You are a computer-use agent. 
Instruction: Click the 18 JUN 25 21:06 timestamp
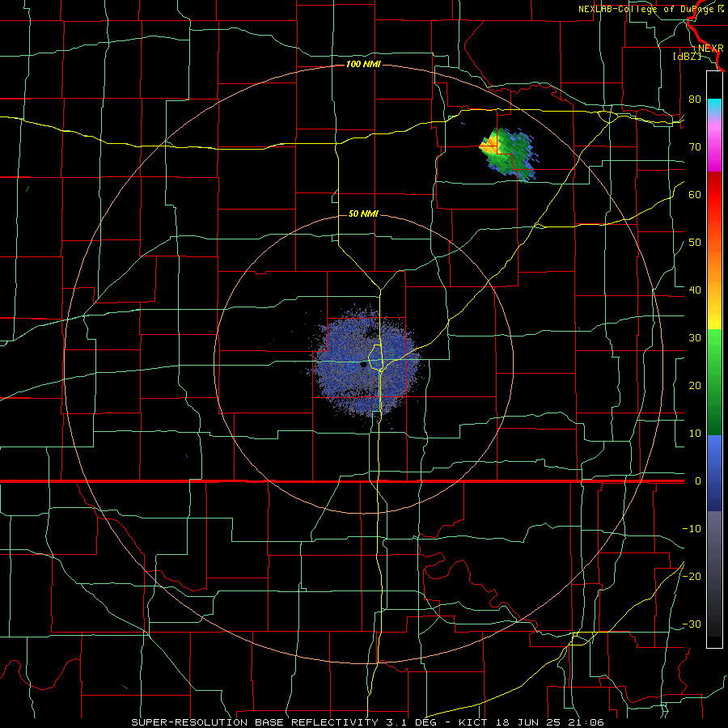coord(549,722)
